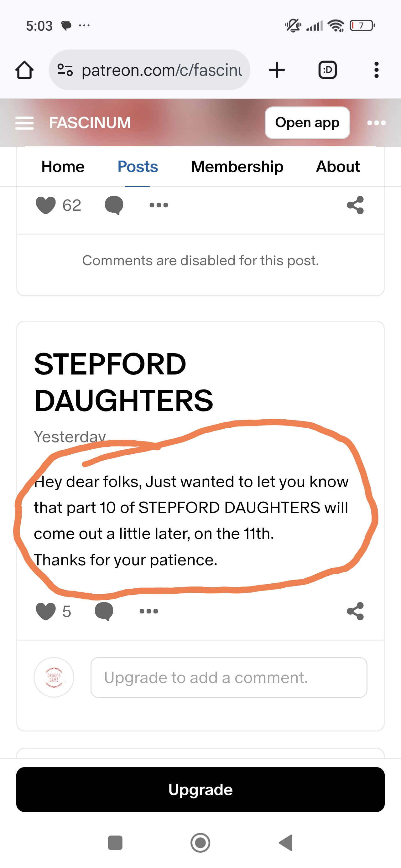Tap the browser home icon
401x868 pixels.
point(24,70)
